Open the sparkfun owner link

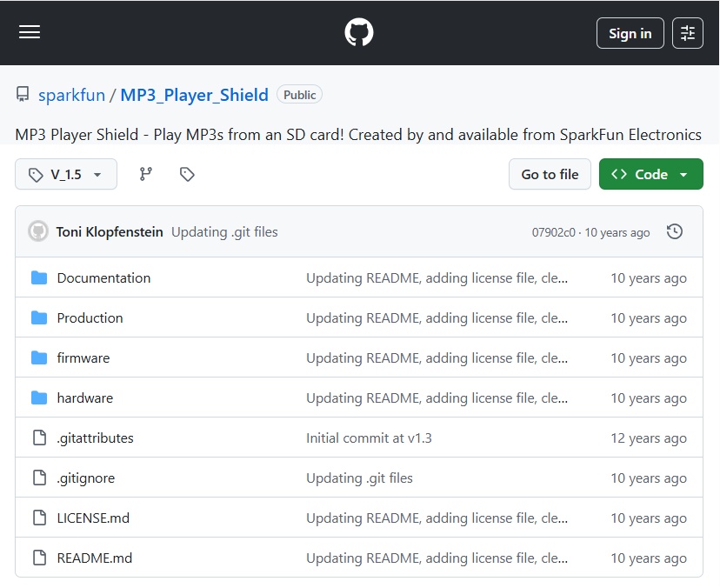[71, 95]
